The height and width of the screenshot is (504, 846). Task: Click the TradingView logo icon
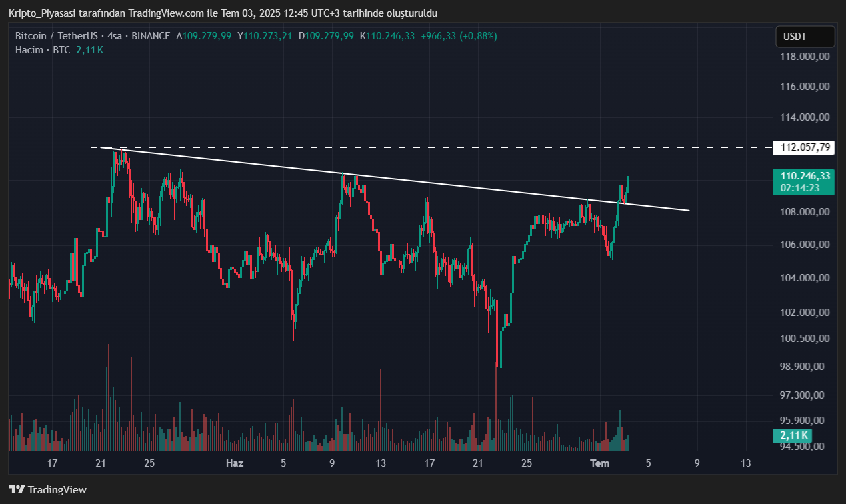17,489
